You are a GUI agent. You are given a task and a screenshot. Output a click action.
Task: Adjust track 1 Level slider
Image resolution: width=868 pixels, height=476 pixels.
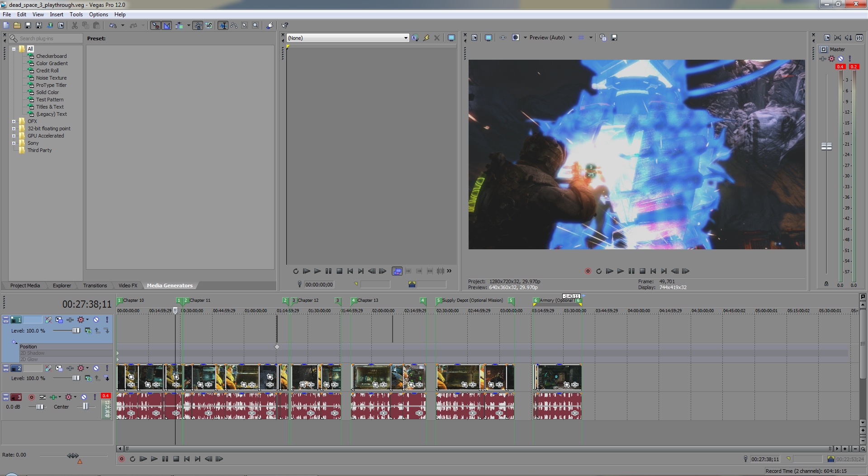(76, 331)
